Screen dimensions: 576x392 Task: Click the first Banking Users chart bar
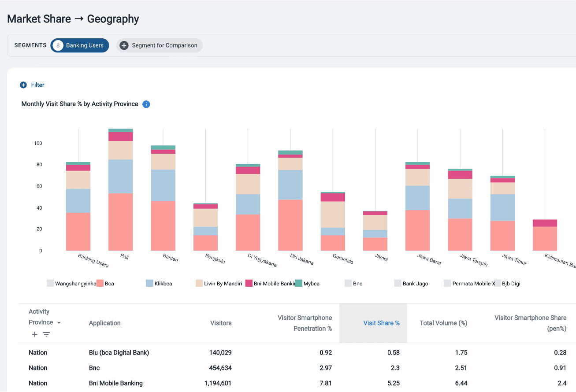pos(78,207)
